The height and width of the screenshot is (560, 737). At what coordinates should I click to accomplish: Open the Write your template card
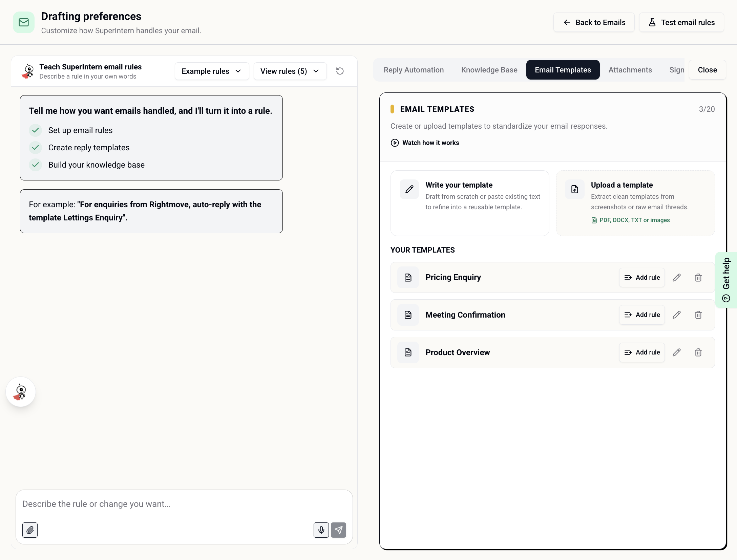coord(470,203)
